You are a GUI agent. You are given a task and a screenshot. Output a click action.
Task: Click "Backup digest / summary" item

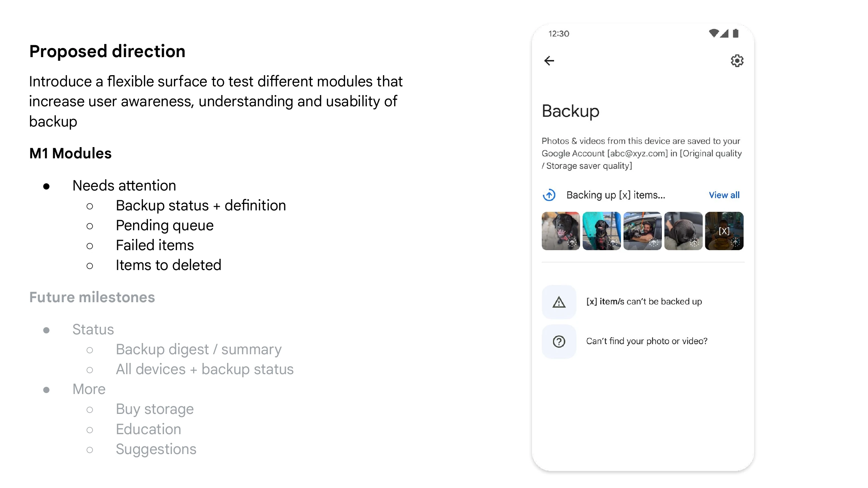pos(199,350)
